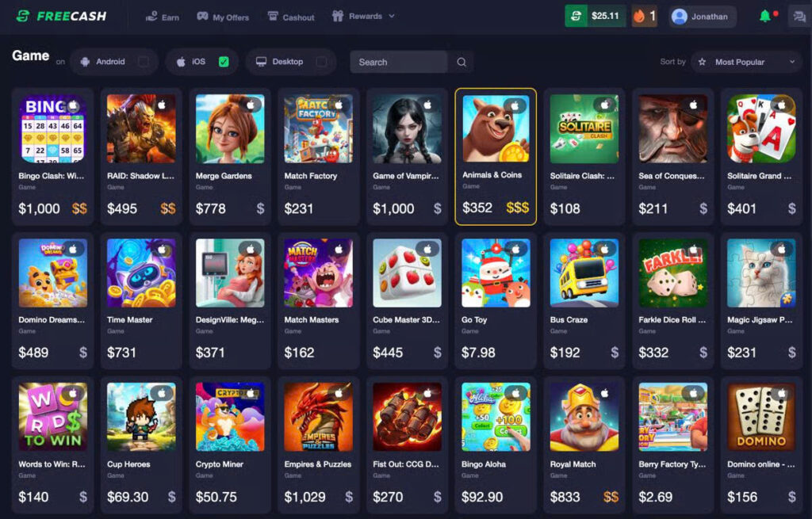The height and width of the screenshot is (519, 812).
Task: Open the Royal Match game offer
Action: point(584,444)
